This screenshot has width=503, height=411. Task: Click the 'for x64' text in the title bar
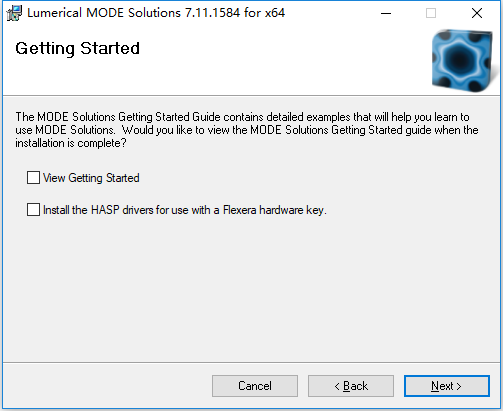point(264,13)
